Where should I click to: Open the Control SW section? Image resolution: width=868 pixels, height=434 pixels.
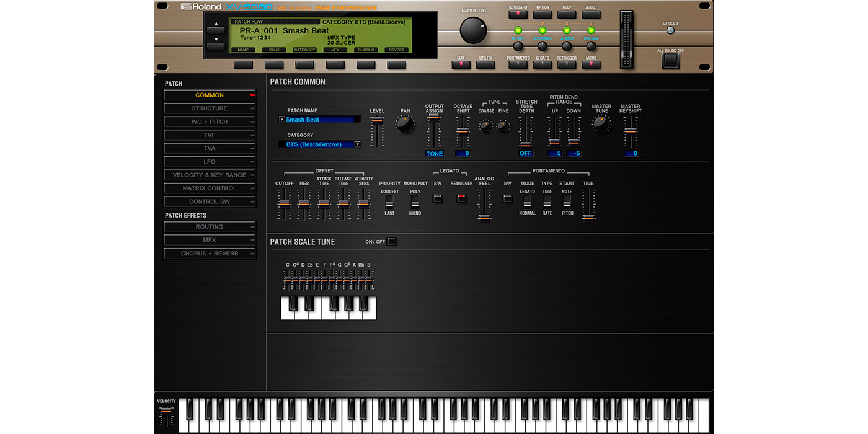[x=210, y=202]
